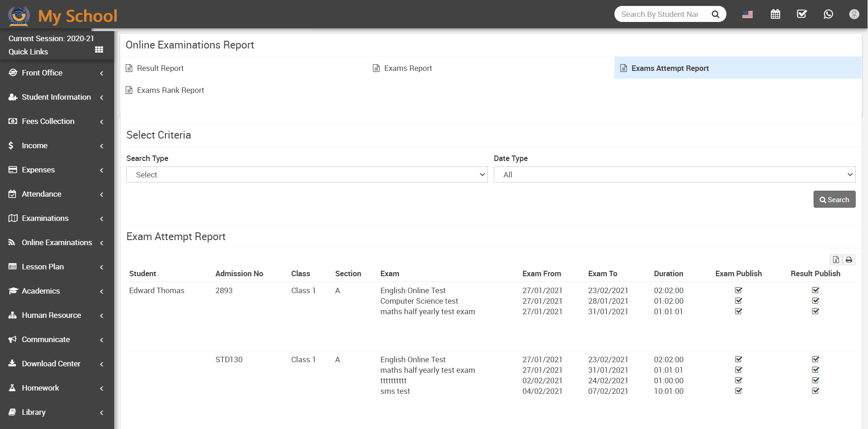This screenshot has height=429, width=868.
Task: Open the calendar icon in the header
Action: 775,14
